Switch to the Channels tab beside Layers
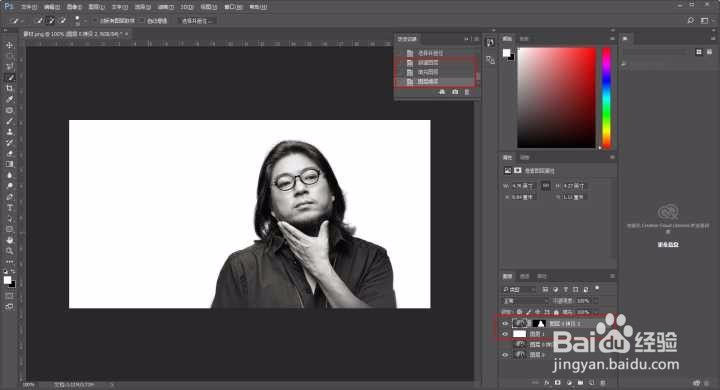This screenshot has height=390, width=720. [525, 276]
